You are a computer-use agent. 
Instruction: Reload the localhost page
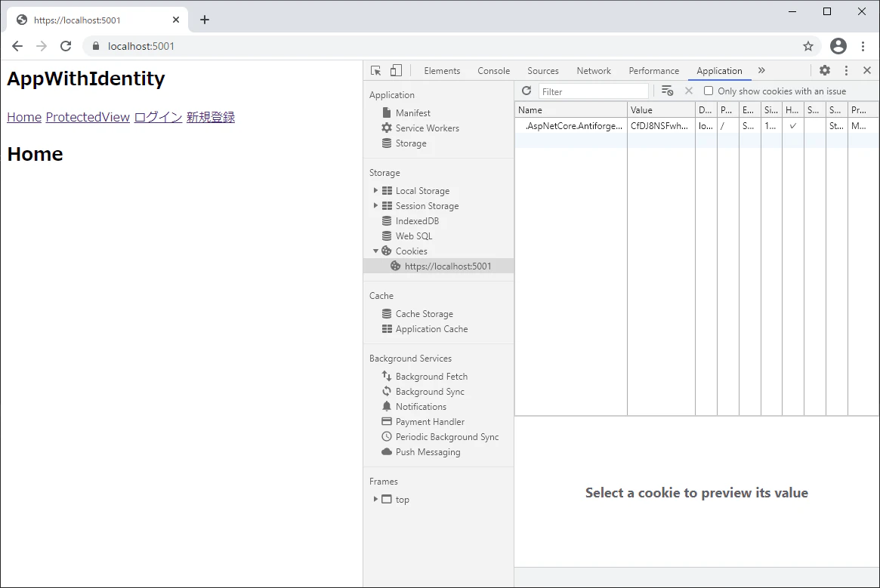(66, 46)
